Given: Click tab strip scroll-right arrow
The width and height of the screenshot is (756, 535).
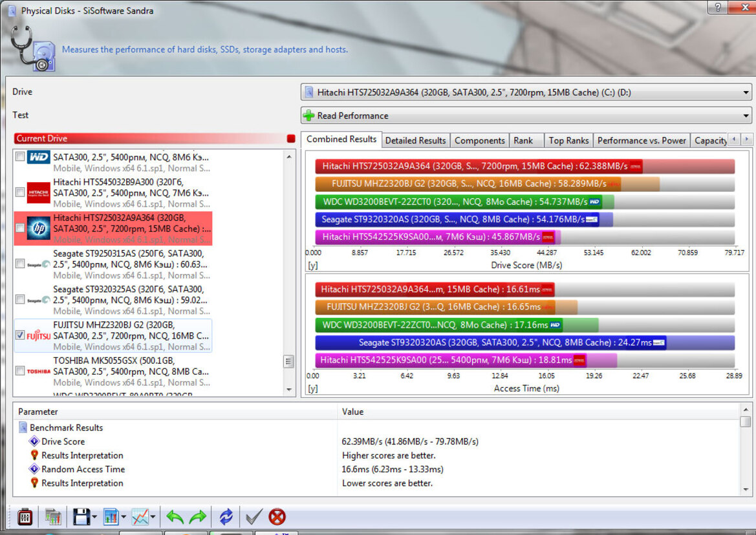Looking at the screenshot, I should point(746,140).
